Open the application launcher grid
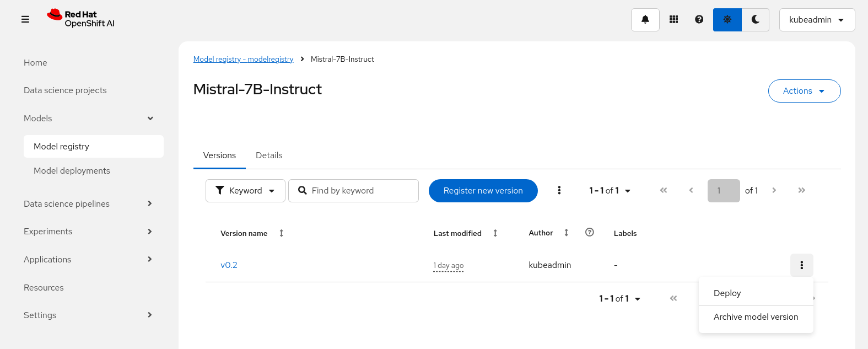 673,20
